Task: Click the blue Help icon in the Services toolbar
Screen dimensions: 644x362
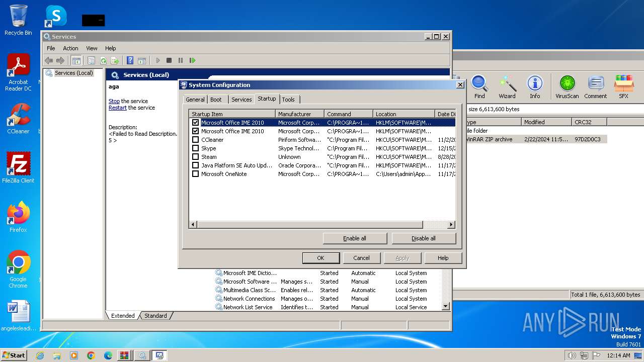Action: [130, 60]
